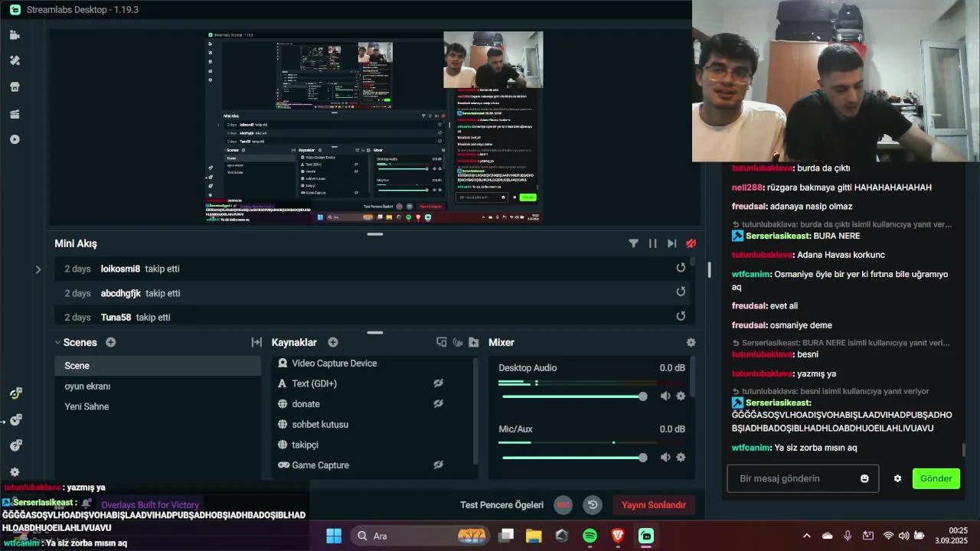The width and height of the screenshot is (980, 551).
Task: Add a new scene with plus icon
Action: pos(111,342)
